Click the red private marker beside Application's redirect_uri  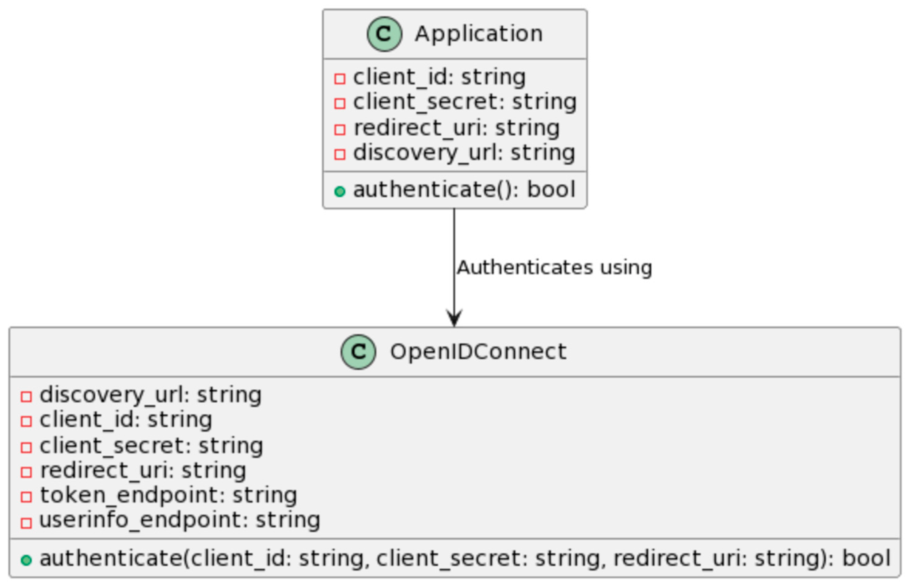(x=340, y=130)
